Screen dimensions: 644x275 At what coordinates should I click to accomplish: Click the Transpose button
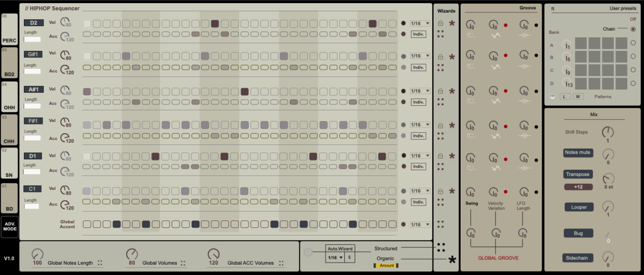tap(578, 174)
